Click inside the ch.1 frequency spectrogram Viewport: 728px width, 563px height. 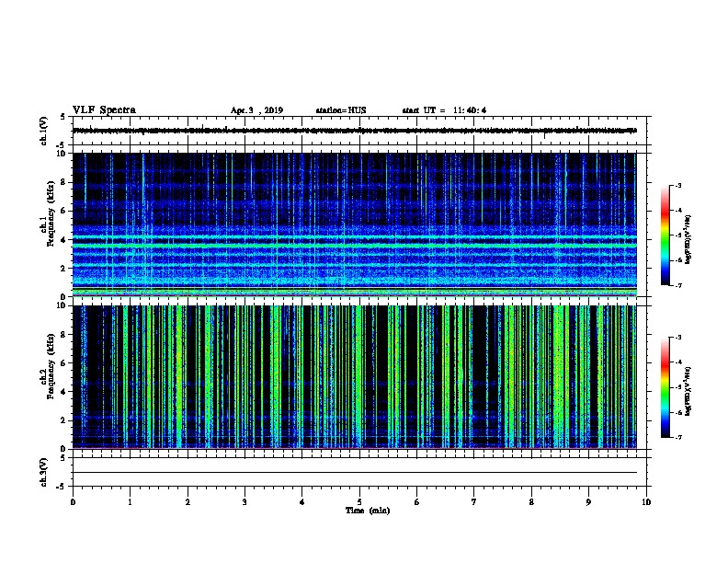point(355,224)
